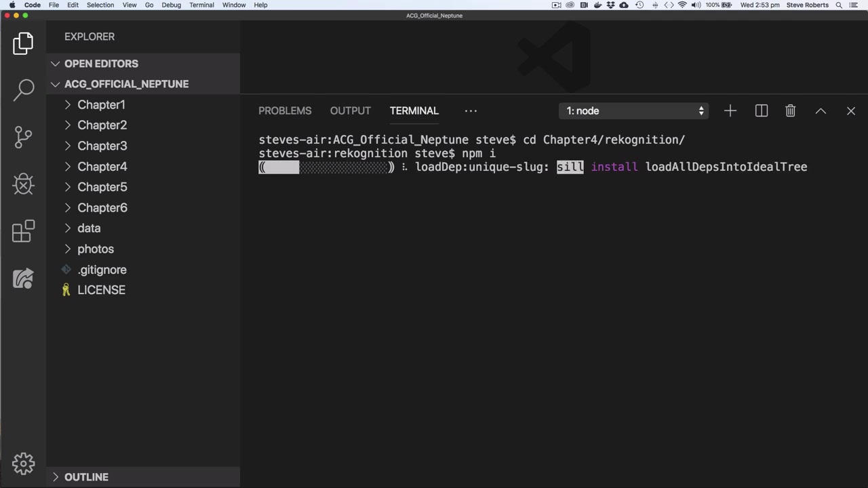Screen dimensions: 868x488
Task: Open the Window menu
Action: pos(234,5)
